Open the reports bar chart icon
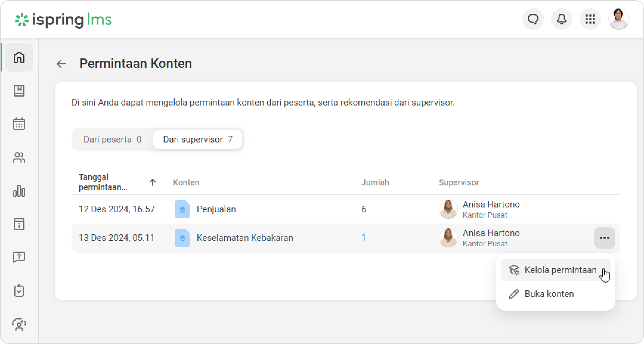This screenshot has width=644, height=344. click(19, 191)
